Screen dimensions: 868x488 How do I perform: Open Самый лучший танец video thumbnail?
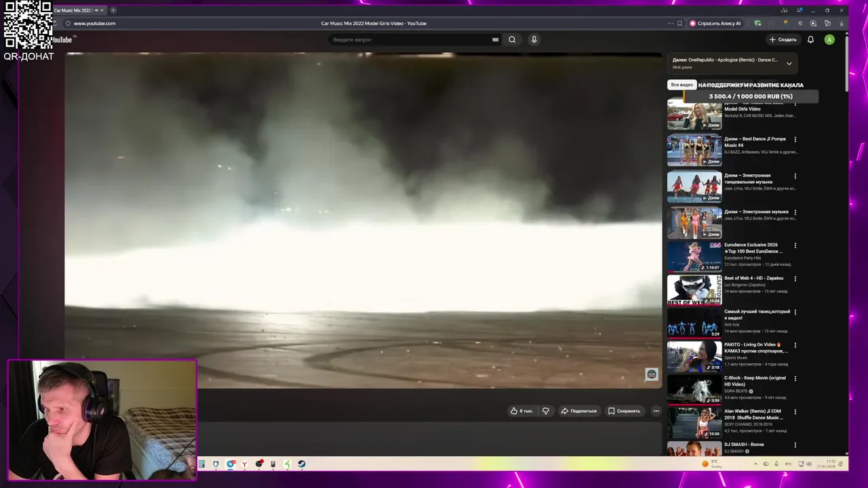694,323
